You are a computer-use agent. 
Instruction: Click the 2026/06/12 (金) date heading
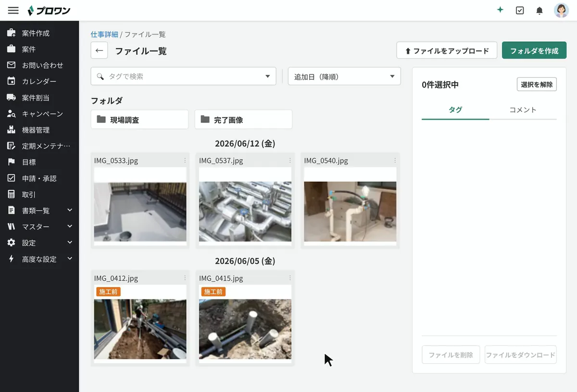(x=245, y=143)
